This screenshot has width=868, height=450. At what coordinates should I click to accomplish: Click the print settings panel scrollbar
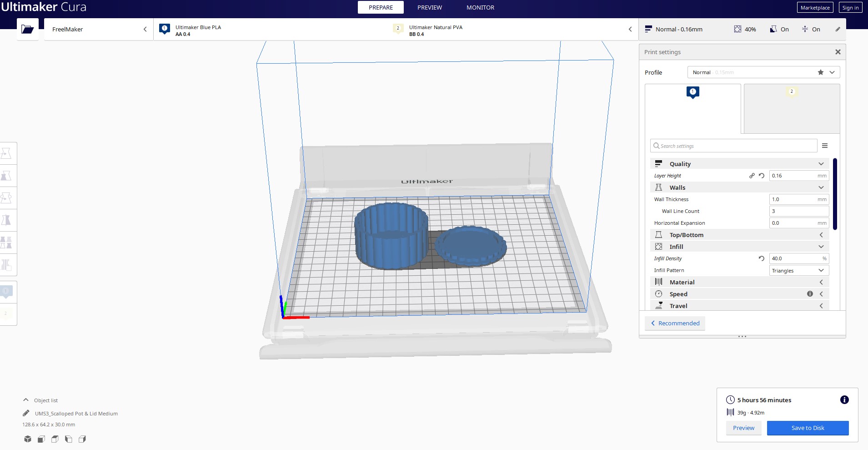pyautogui.click(x=835, y=194)
